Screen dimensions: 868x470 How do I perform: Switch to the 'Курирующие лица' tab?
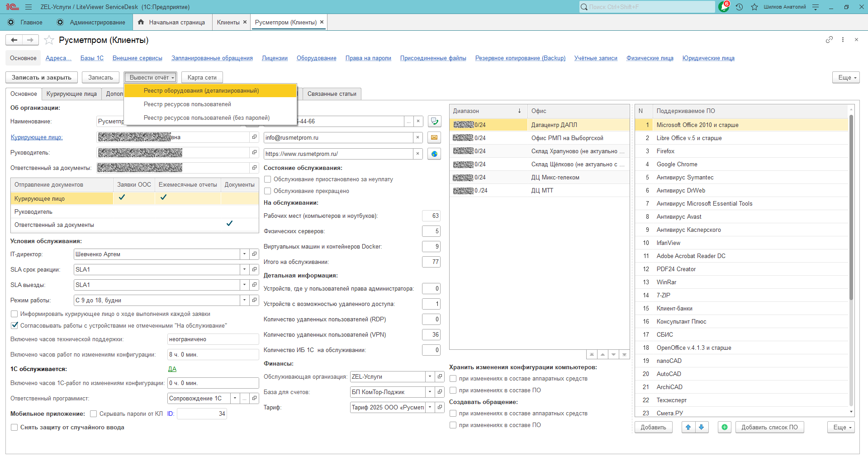tap(71, 94)
